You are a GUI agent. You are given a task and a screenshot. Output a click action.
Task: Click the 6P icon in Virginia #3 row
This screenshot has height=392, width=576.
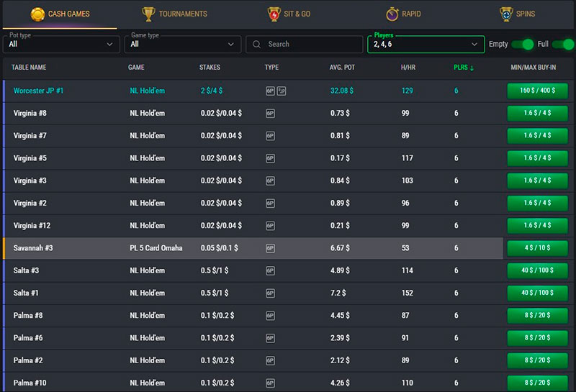pos(270,181)
